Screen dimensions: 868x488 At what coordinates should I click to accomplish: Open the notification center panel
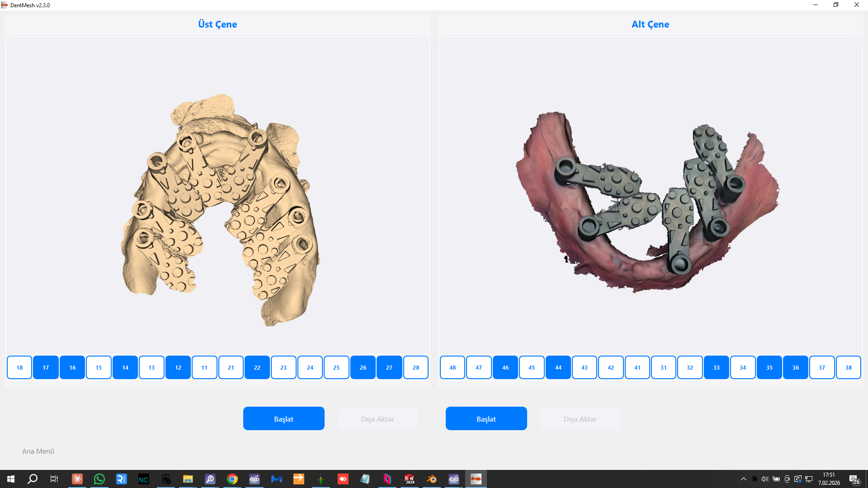click(854, 479)
